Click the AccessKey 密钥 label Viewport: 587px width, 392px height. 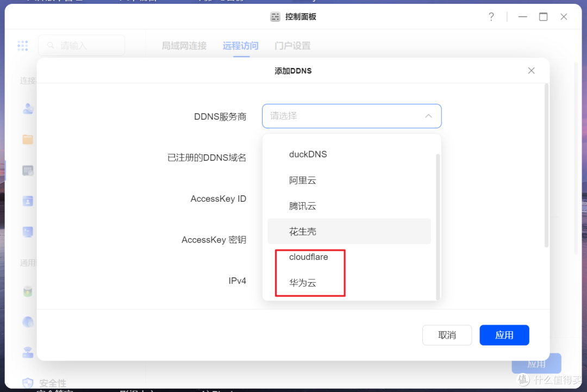pos(214,240)
